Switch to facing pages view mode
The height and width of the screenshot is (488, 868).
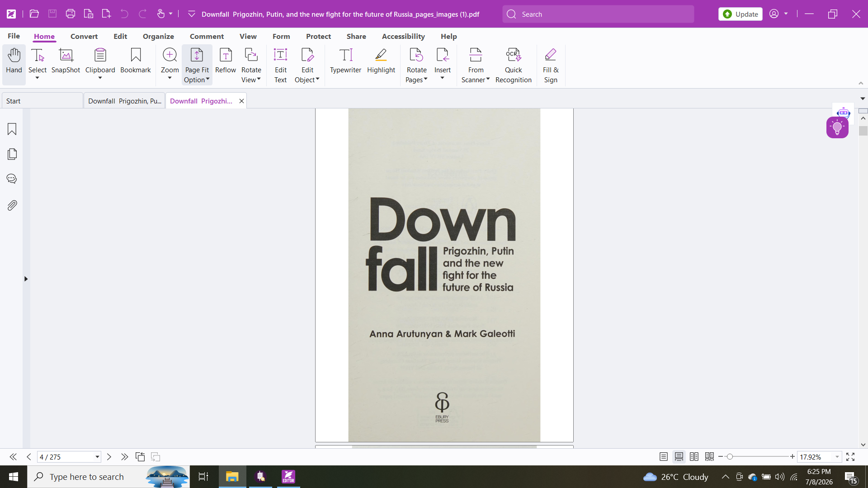pos(694,457)
